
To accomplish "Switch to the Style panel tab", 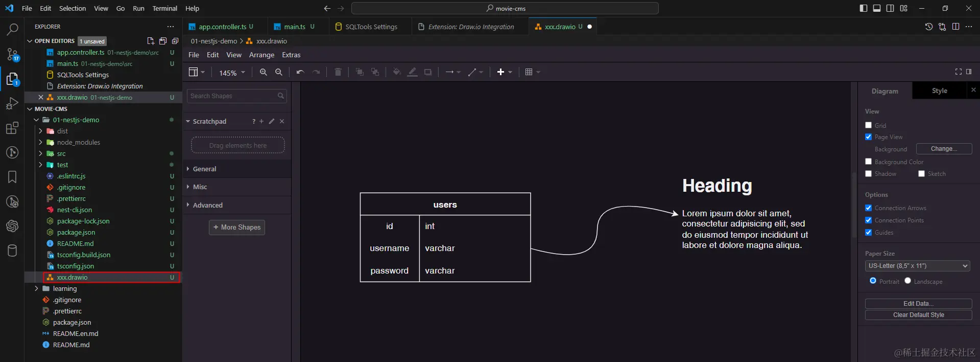I will [x=939, y=90].
